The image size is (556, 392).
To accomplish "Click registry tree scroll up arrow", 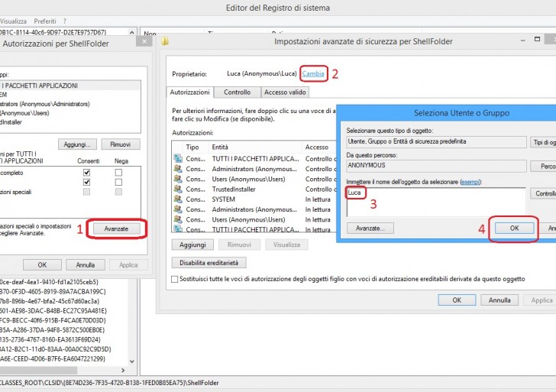I will 132,32.
